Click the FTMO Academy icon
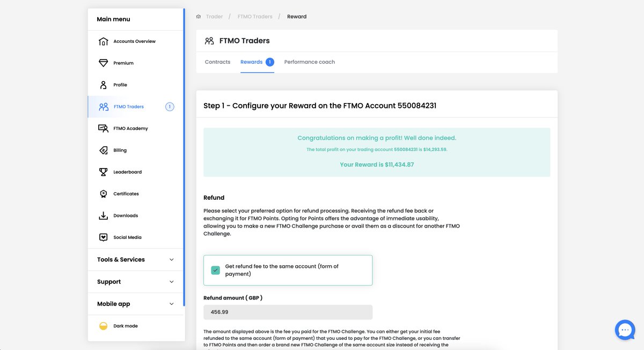Screen dimensions: 644x350 click(x=104, y=128)
